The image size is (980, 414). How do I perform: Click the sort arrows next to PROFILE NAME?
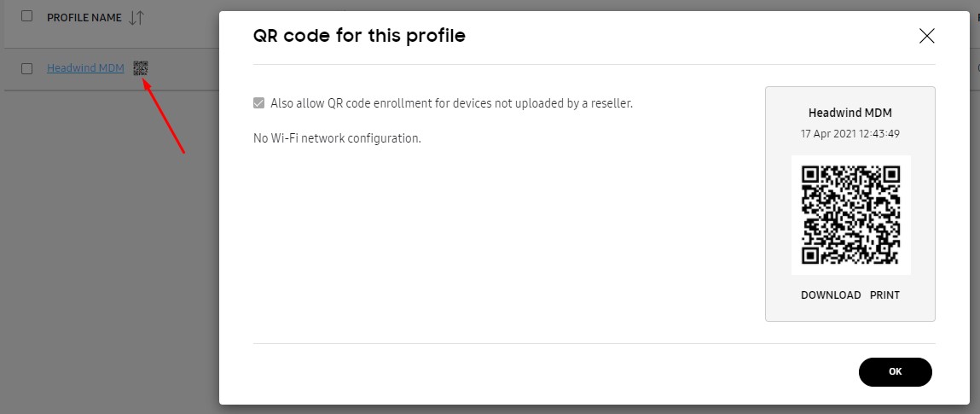click(136, 18)
